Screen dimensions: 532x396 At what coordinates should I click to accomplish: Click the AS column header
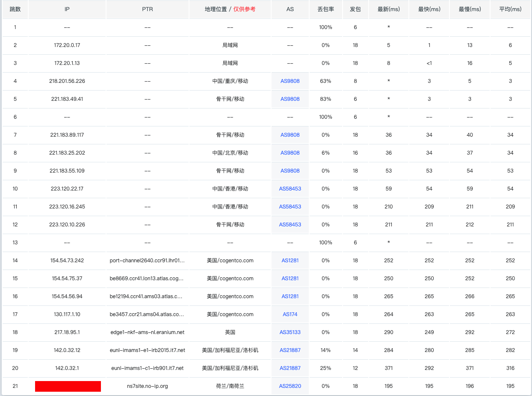coord(290,9)
